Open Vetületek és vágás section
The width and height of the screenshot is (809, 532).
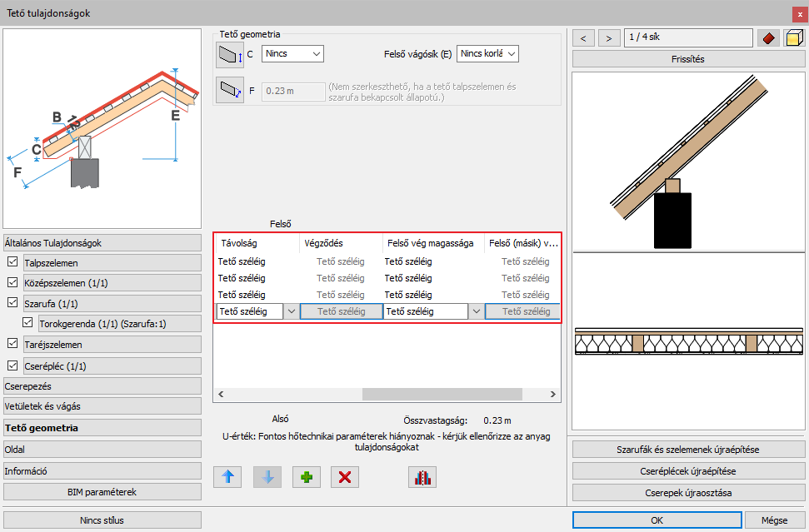point(102,406)
